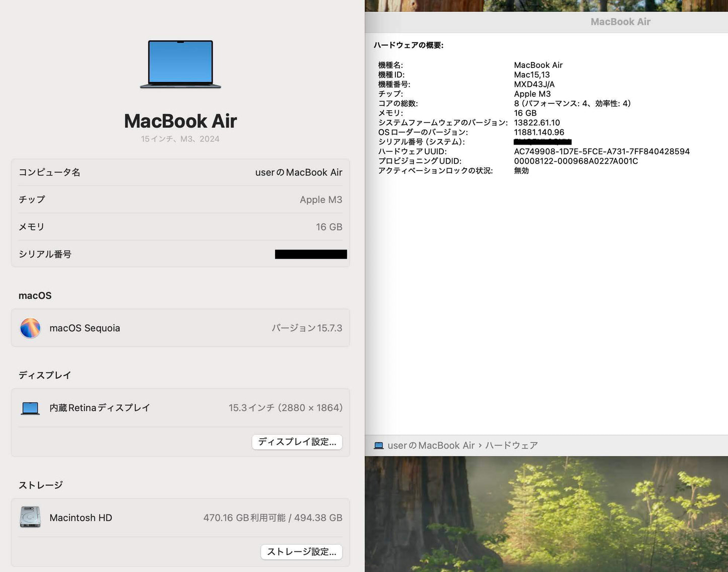Click the プロビジョニングUDID value 00008122-...
The width and height of the screenshot is (728, 572).
point(576,161)
